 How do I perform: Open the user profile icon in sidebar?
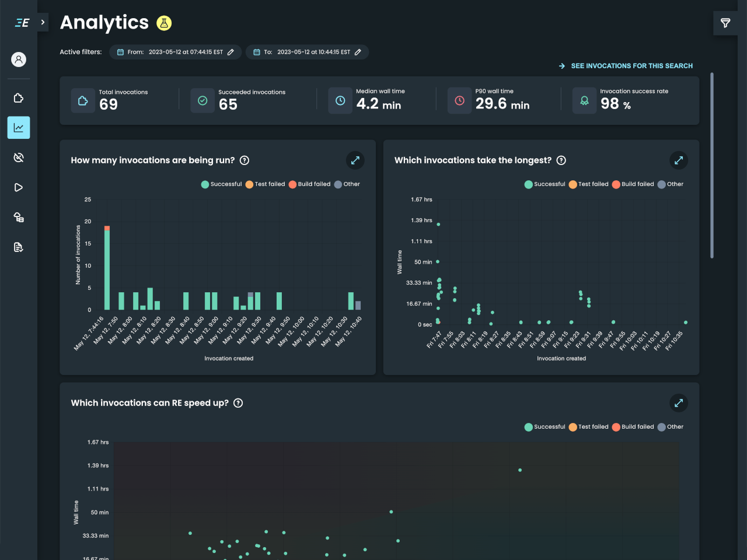[x=18, y=59]
